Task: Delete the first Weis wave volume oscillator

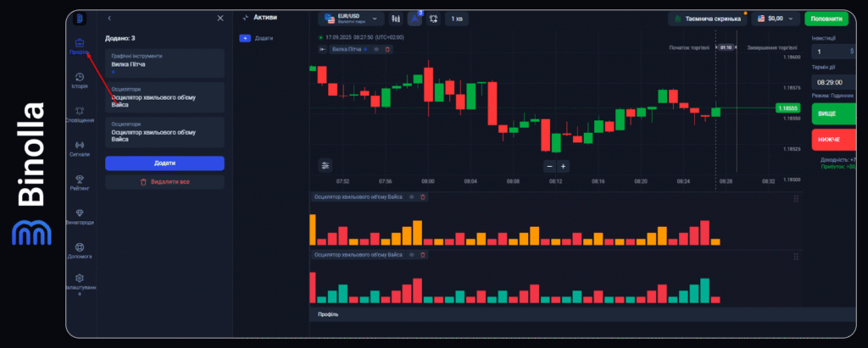Action: tap(423, 196)
